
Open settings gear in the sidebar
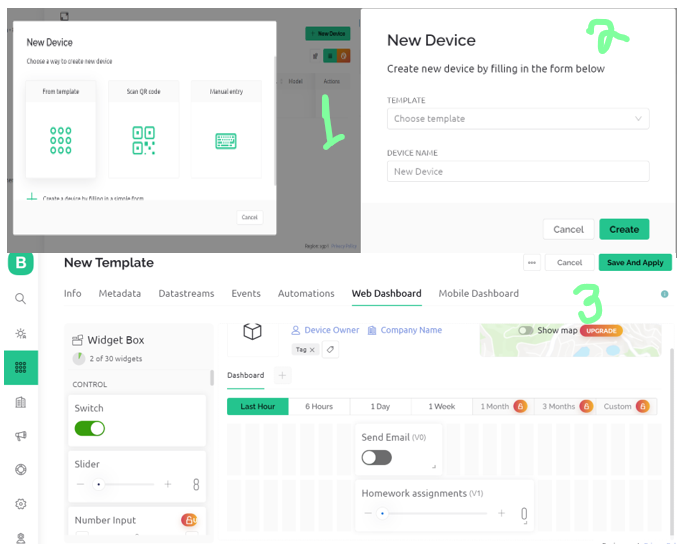click(20, 504)
